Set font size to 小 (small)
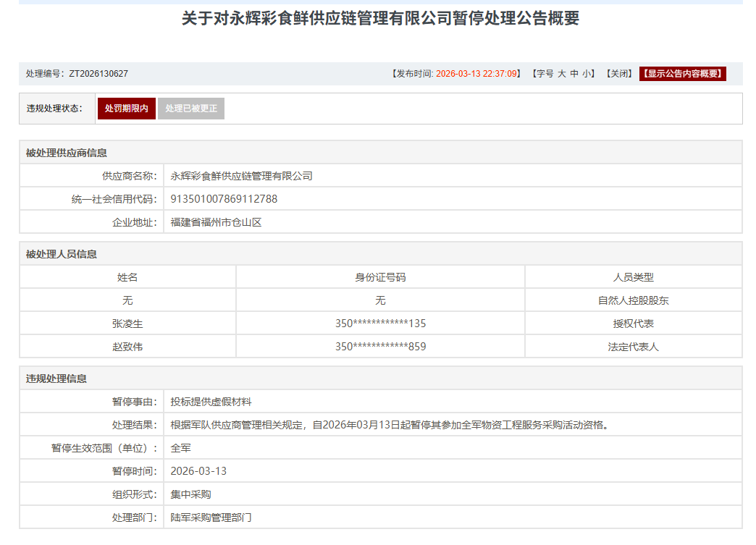 coord(587,74)
